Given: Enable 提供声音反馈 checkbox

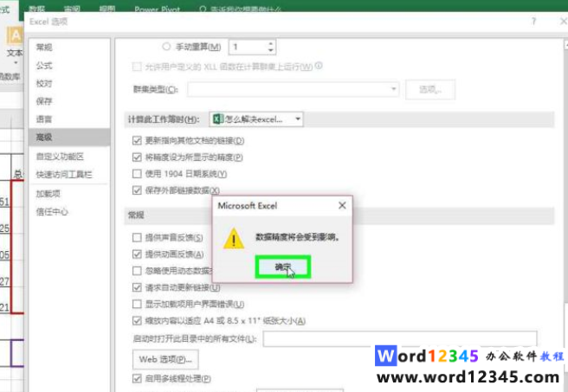Looking at the screenshot, I should 137,238.
